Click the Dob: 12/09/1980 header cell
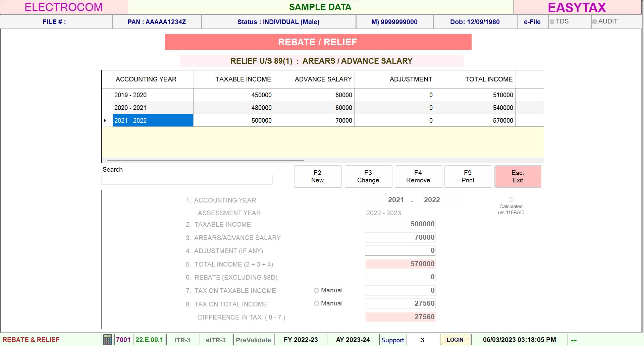 coord(475,22)
